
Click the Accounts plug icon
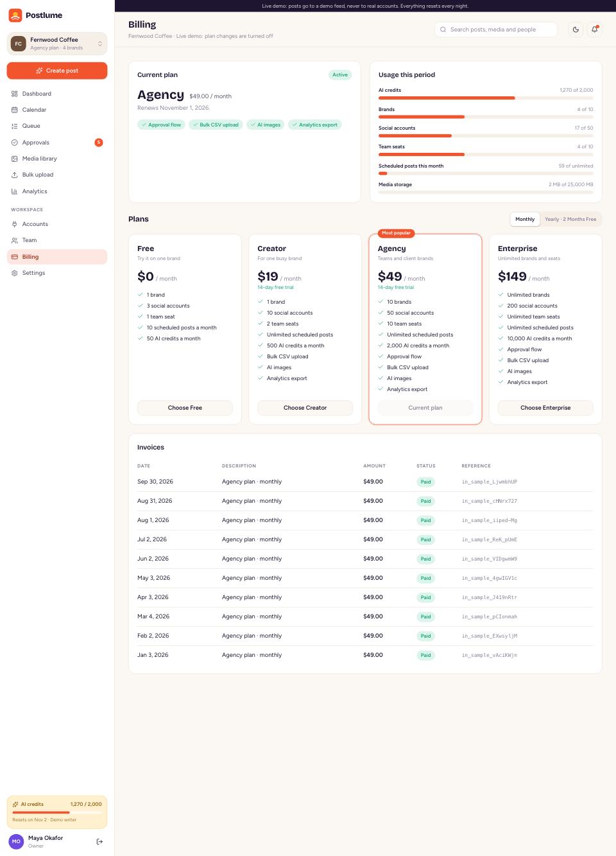(x=15, y=224)
